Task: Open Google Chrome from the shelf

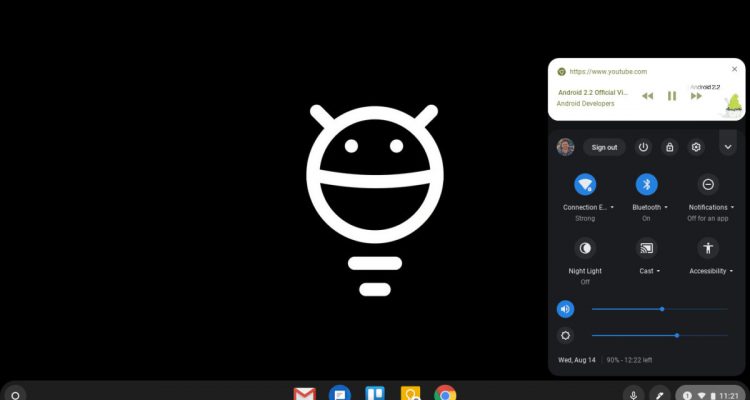Action: pyautogui.click(x=445, y=394)
